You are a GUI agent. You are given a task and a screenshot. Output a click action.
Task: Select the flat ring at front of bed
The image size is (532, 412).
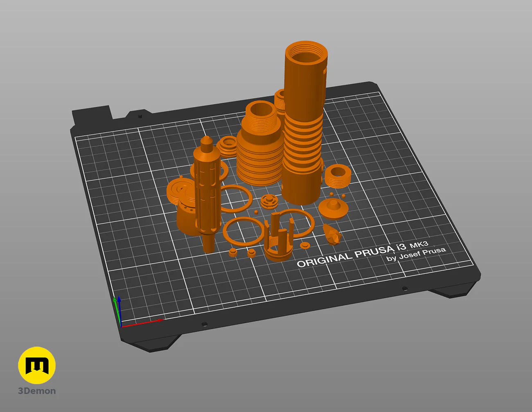[243, 232]
